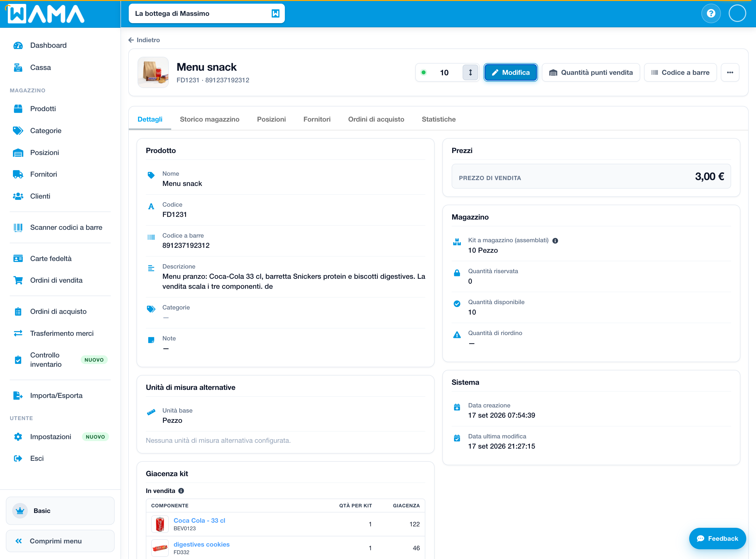Switch to Storico magazzino tab
This screenshot has height=559, width=756.
209,119
